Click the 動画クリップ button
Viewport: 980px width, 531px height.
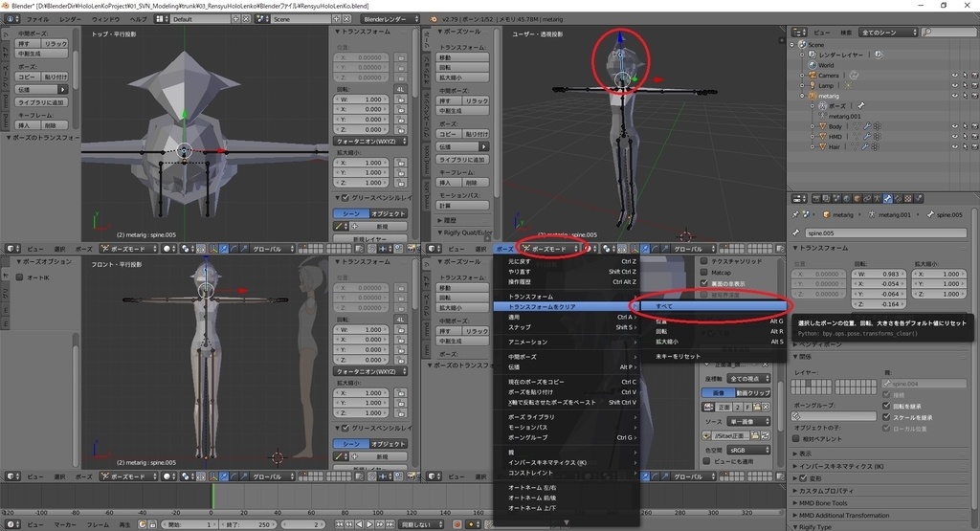click(753, 393)
